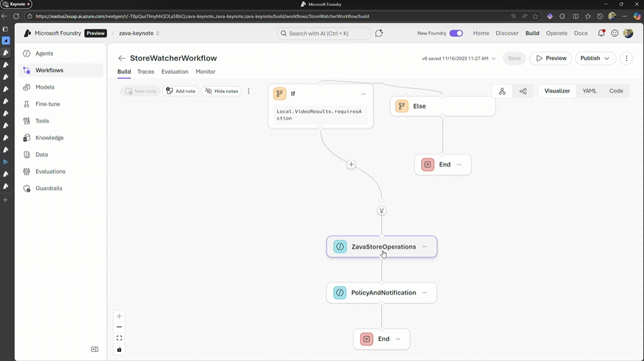The height and width of the screenshot is (361, 644).
Task: Click the feedback smiley icon
Action: [x=615, y=33]
